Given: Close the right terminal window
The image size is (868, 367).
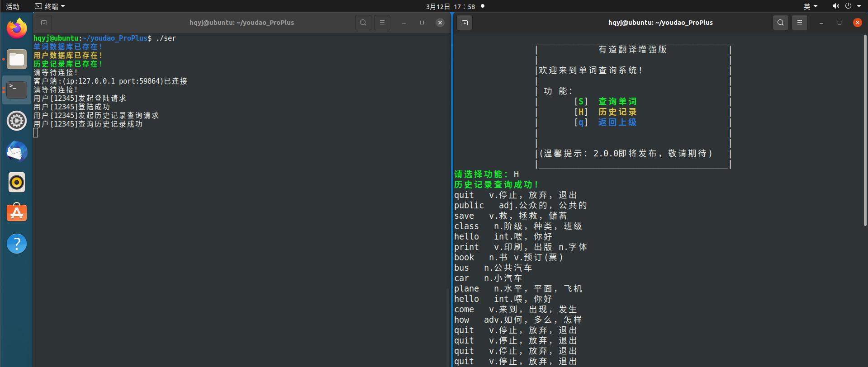Looking at the screenshot, I should click(x=858, y=23).
